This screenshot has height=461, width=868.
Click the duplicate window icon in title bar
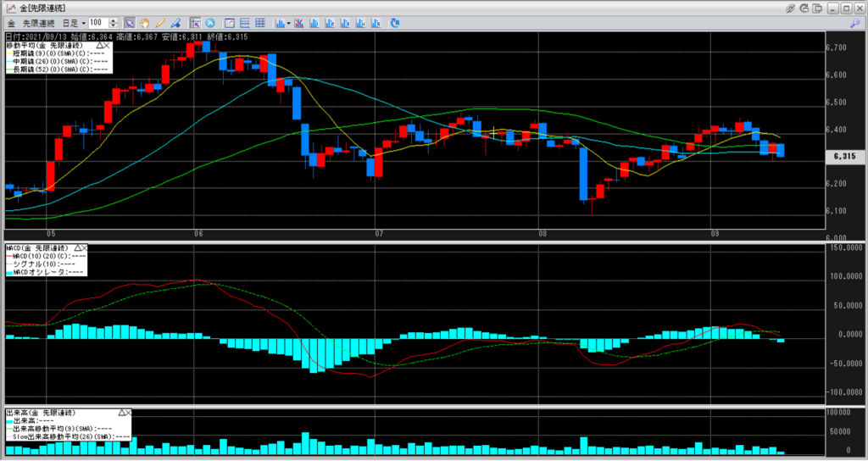click(x=818, y=8)
